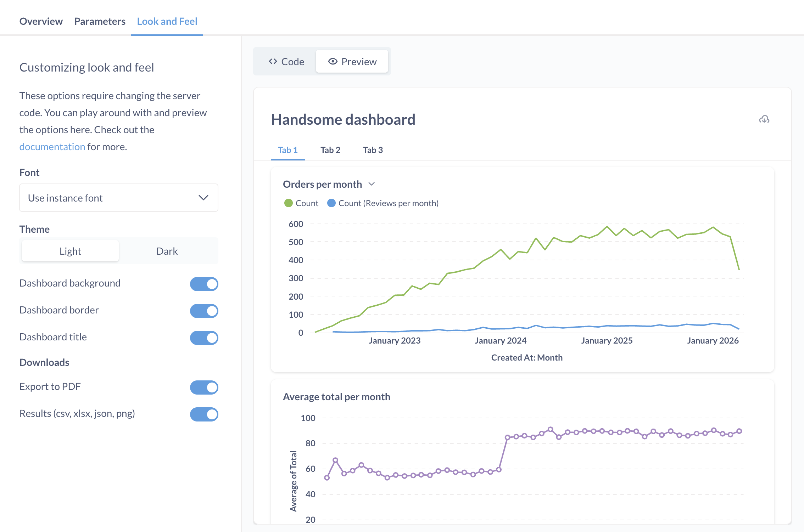Image resolution: width=804 pixels, height=532 pixels.
Task: Expand Orders per month chevron
Action: coord(372,184)
